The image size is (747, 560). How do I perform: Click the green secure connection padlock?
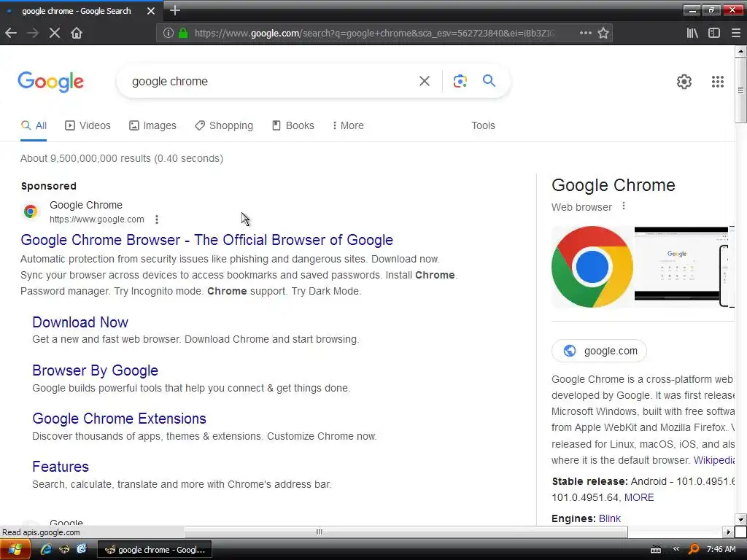click(183, 33)
